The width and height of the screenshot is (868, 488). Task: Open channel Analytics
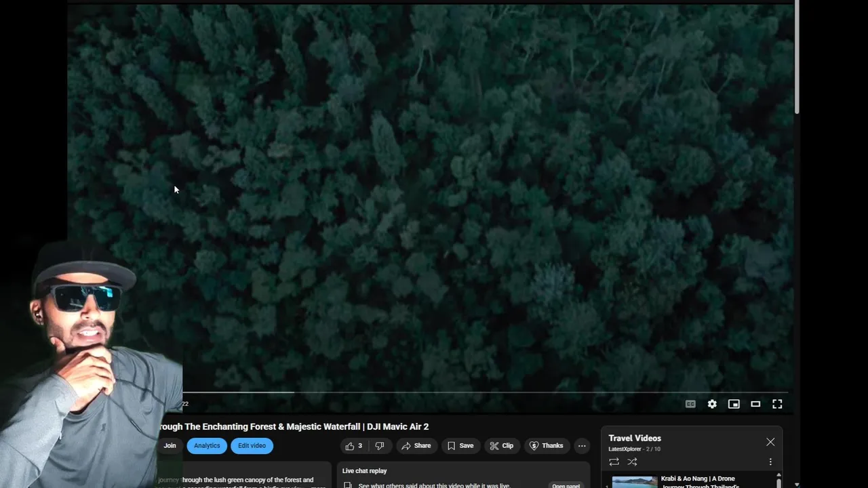(x=207, y=446)
